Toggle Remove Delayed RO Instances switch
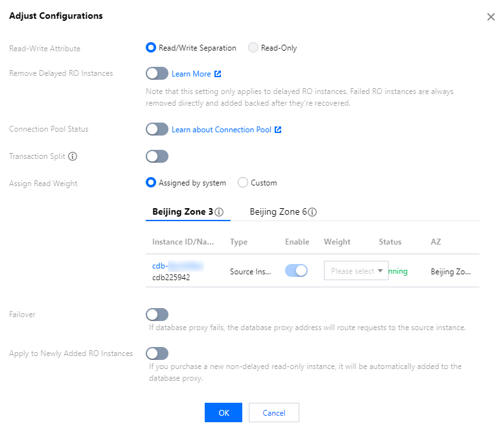The width and height of the screenshot is (504, 430). [x=157, y=74]
